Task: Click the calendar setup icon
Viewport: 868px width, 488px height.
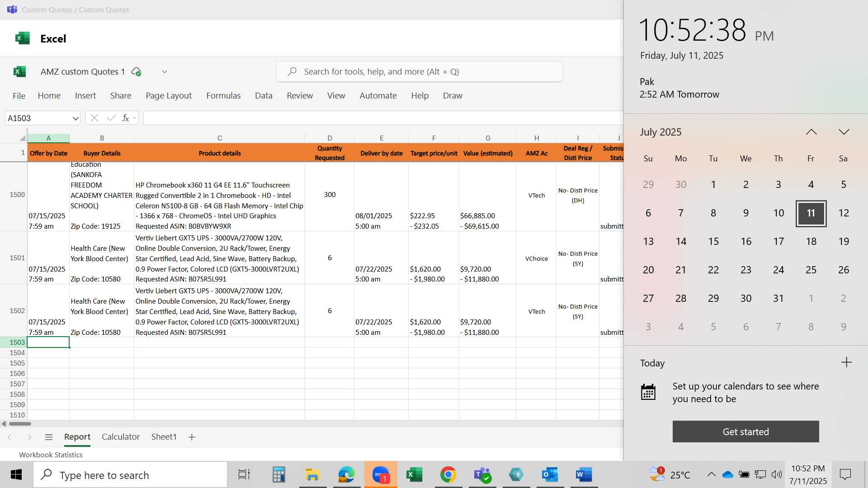Action: tap(648, 392)
